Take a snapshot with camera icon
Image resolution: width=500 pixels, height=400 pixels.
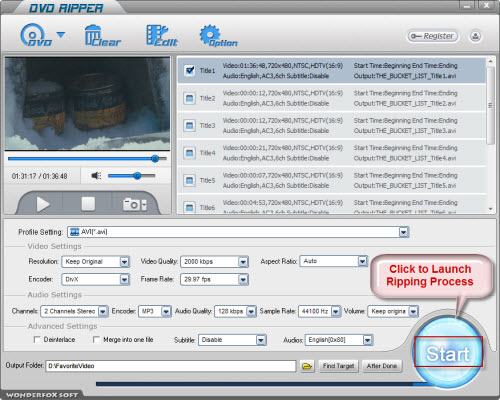[x=131, y=204]
